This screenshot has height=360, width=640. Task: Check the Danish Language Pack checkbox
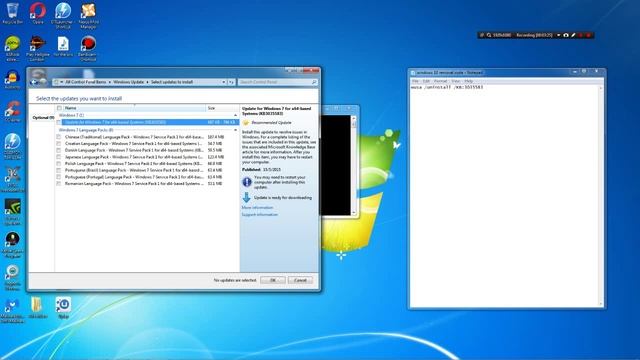[59, 150]
